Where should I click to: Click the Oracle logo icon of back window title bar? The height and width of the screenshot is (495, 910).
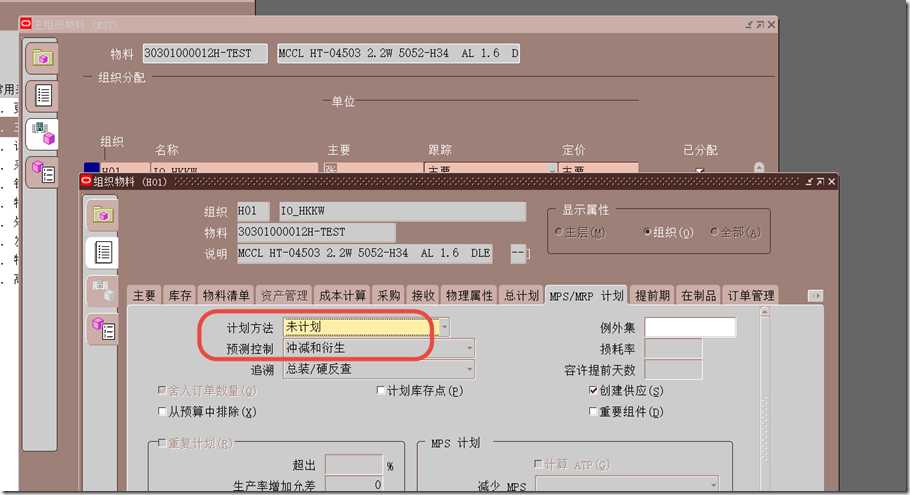click(x=26, y=23)
